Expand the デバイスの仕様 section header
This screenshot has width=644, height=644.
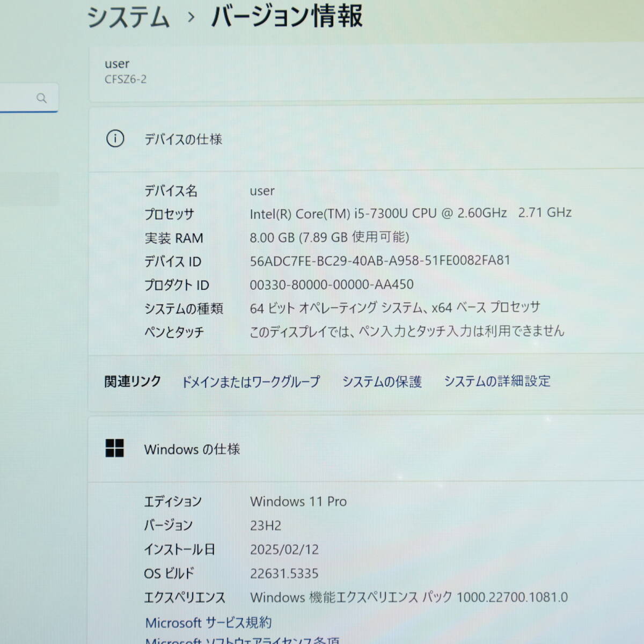[366, 140]
